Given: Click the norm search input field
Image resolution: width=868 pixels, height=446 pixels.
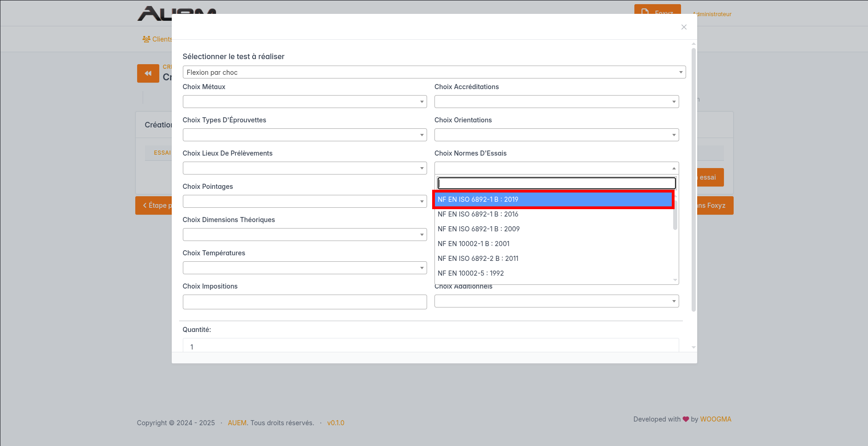Looking at the screenshot, I should (x=556, y=183).
